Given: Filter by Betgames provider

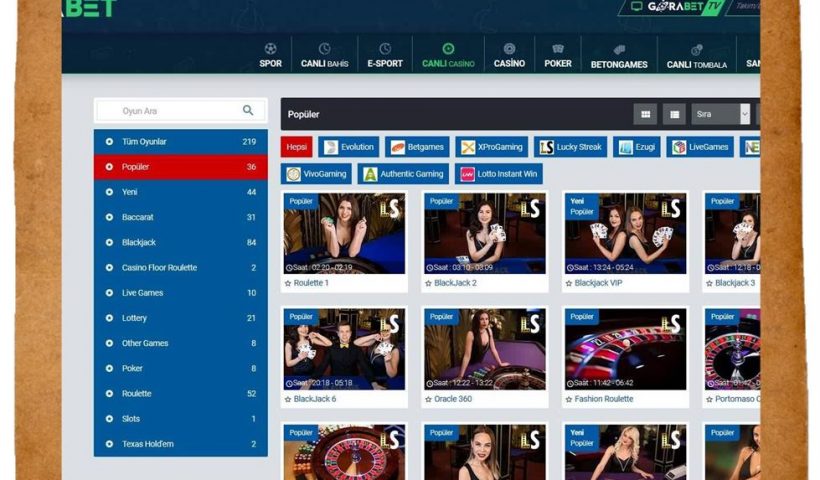Looking at the screenshot, I should click(417, 147).
